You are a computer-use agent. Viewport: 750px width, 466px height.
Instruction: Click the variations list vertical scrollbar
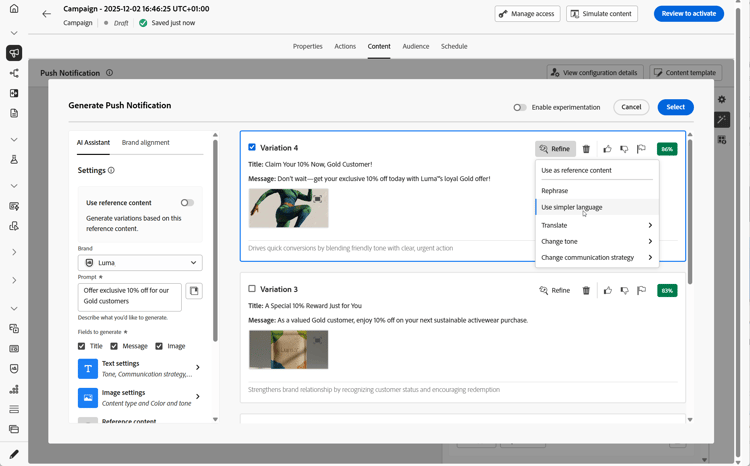tap(690, 211)
